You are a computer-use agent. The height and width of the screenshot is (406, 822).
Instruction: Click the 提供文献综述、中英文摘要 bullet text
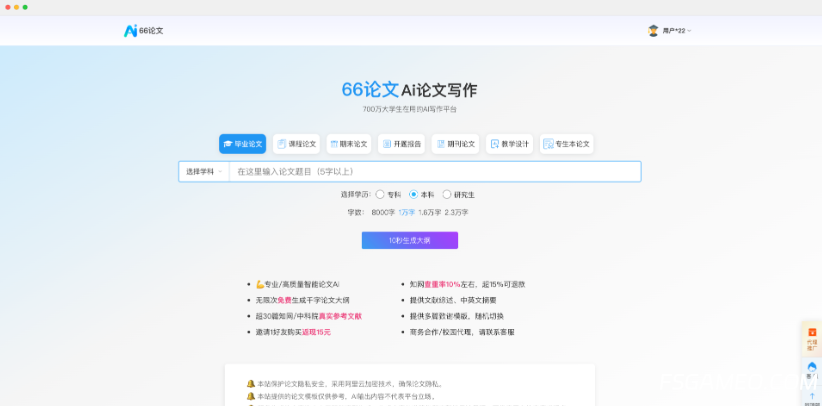453,301
